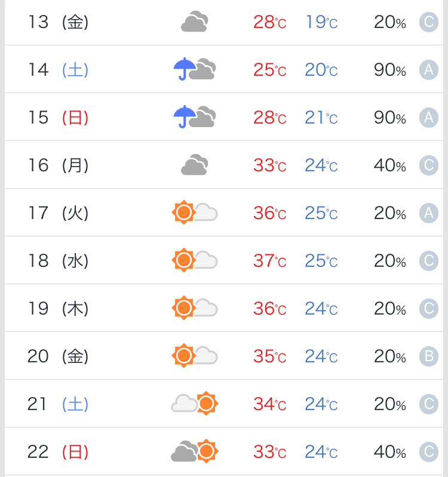Open the 22 (日) date label
448x477 pixels.
(58, 451)
